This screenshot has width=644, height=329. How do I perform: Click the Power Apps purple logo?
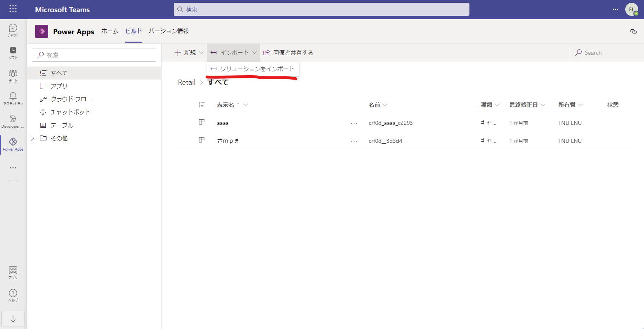point(42,31)
